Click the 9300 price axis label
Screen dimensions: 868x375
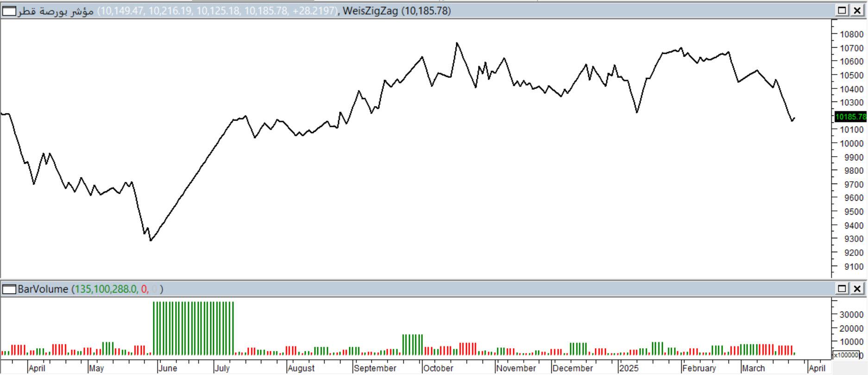coord(854,239)
